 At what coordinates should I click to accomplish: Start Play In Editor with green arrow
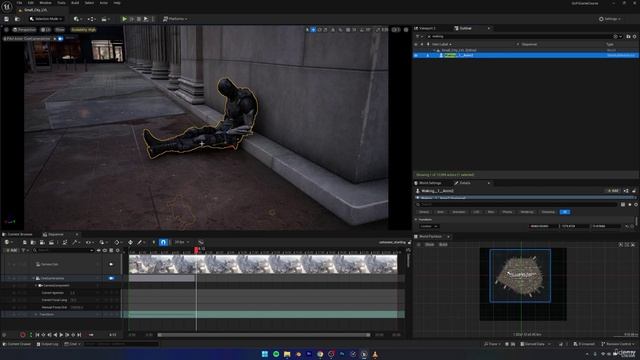click(x=124, y=19)
